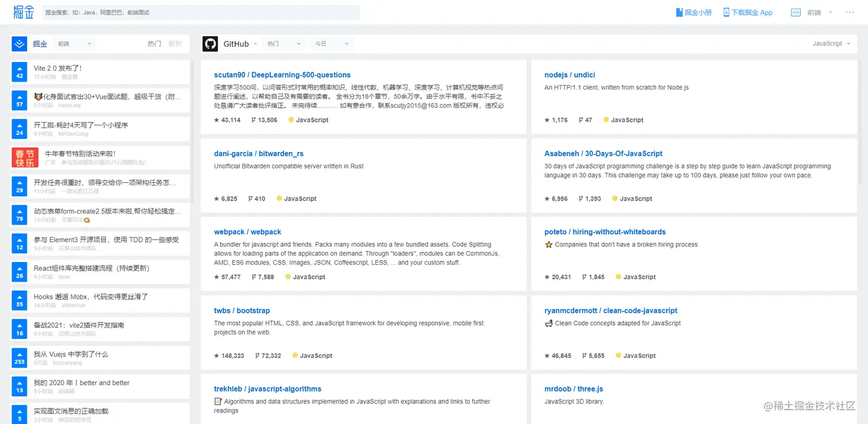Upvote the 参与 Element3 开源项目 post
Viewport: 868px width, 424px height.
coord(20,244)
